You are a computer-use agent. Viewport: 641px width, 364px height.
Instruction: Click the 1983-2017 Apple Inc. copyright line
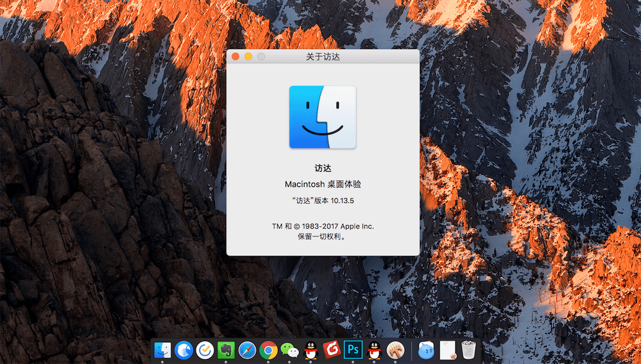coord(323,226)
